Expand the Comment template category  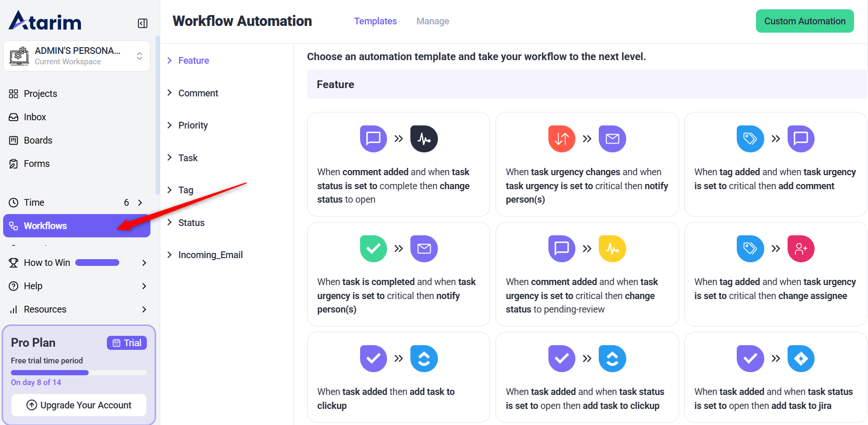198,93
